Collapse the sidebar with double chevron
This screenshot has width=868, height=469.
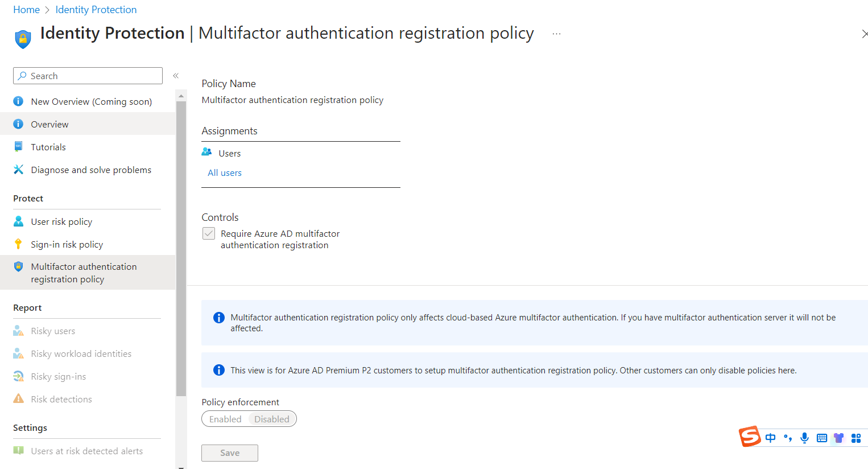176,76
